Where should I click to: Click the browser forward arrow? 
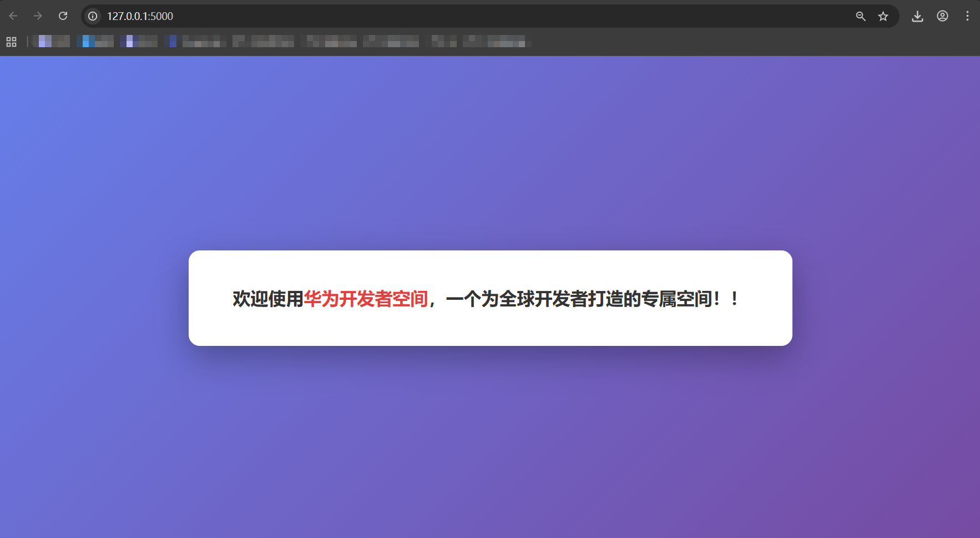pyautogui.click(x=38, y=16)
